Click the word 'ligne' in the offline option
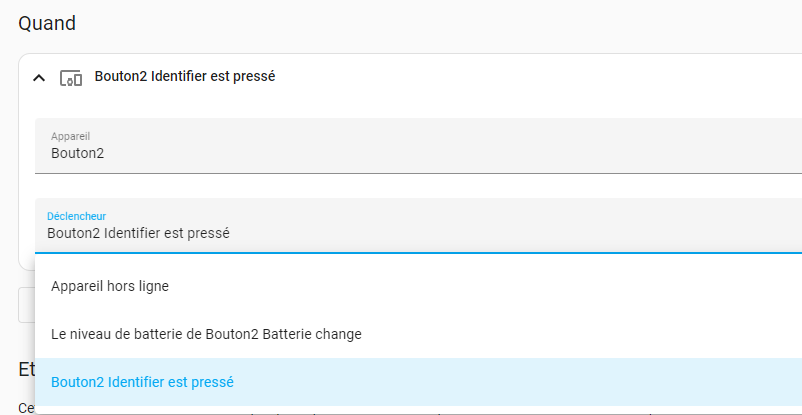Image resolution: width=802 pixels, height=415 pixels. [150, 286]
